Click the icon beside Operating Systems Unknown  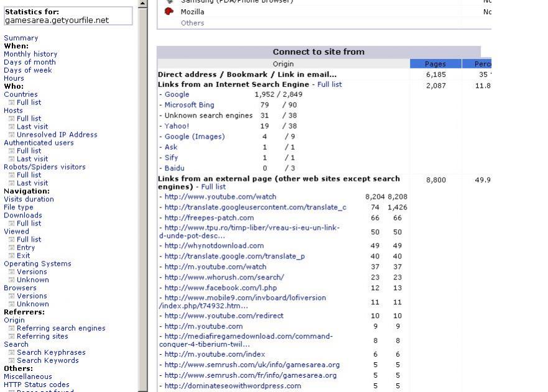tap(12, 280)
